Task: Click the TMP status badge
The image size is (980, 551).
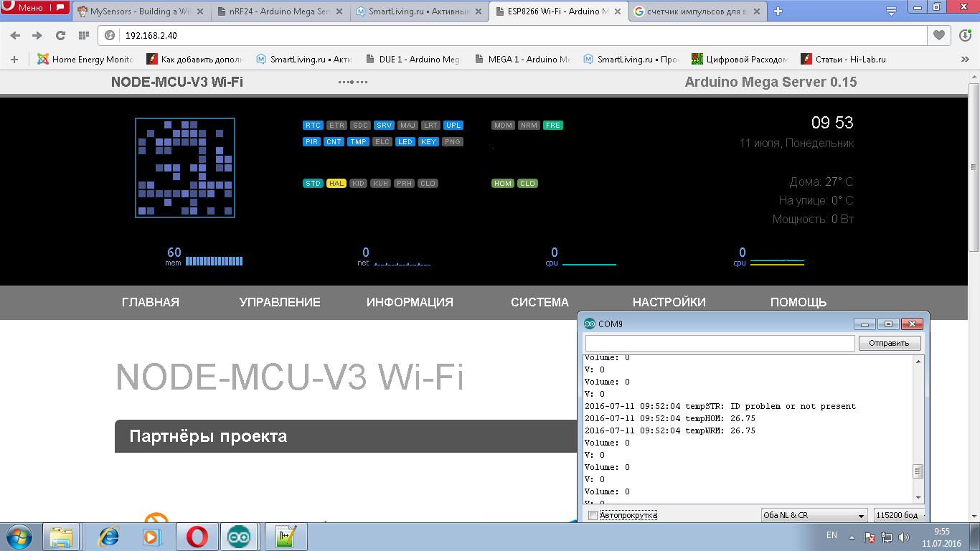Action: coord(358,141)
